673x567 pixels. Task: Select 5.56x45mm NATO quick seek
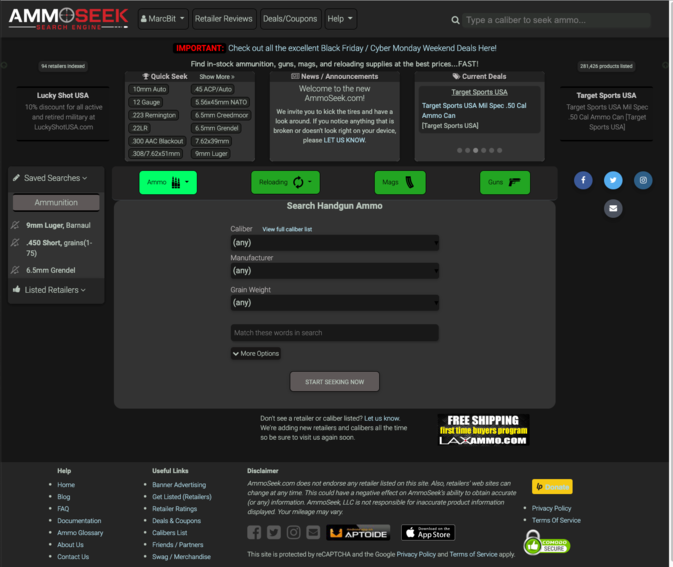221,102
